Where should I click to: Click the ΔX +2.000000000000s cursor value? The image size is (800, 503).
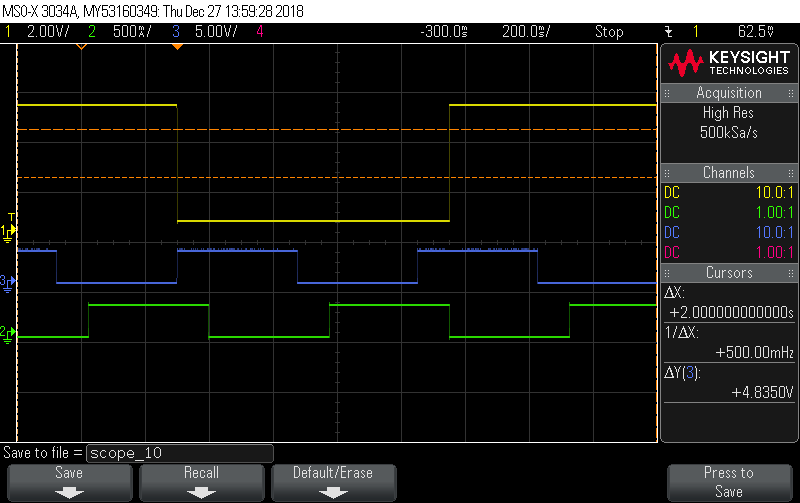point(731,312)
